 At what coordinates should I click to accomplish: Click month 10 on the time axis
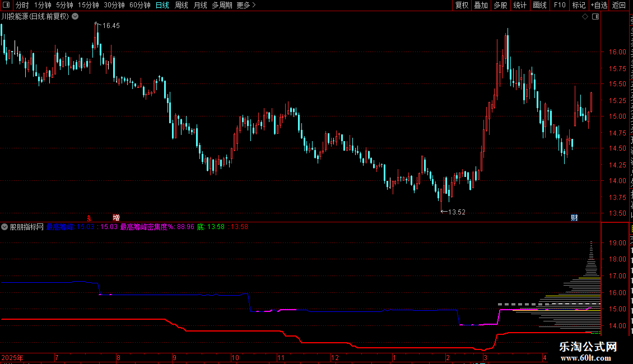coord(235,357)
